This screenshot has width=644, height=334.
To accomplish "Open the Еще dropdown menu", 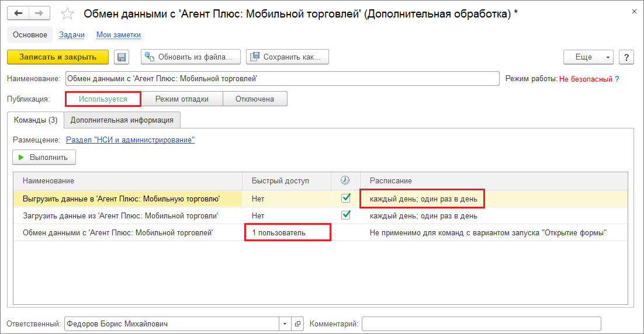I will 588,57.
